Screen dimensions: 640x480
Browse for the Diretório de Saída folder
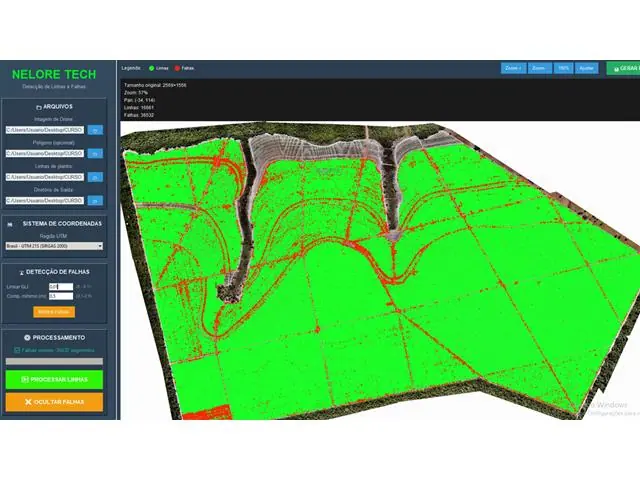point(96,201)
